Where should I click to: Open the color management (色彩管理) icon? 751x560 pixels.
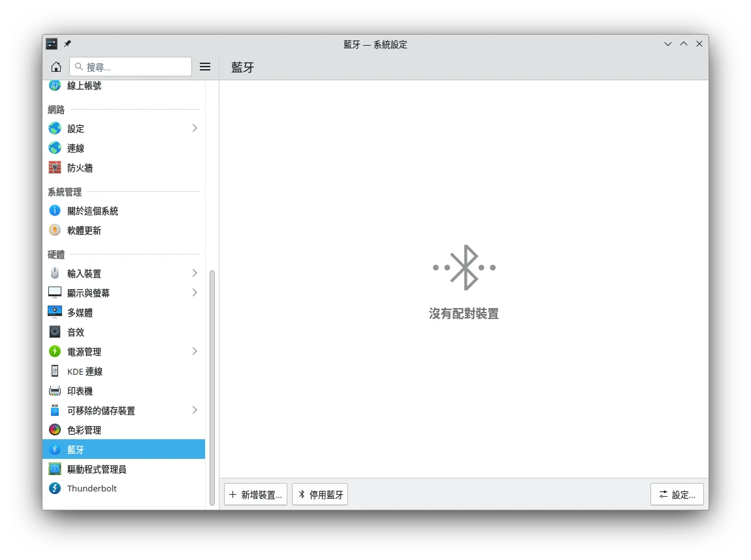(x=55, y=430)
